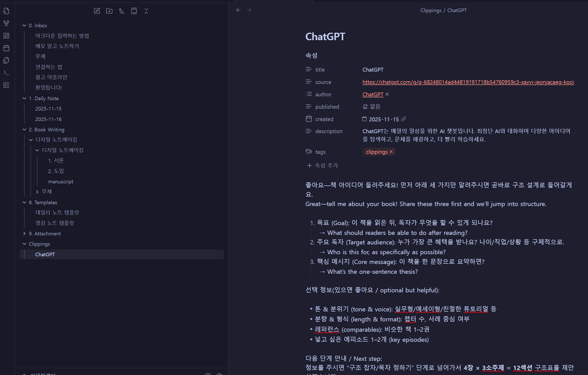Image resolution: width=588 pixels, height=375 pixels.
Task: Collapse the nested 디지털 노트메이킹 subfolder
Action: pos(37,150)
